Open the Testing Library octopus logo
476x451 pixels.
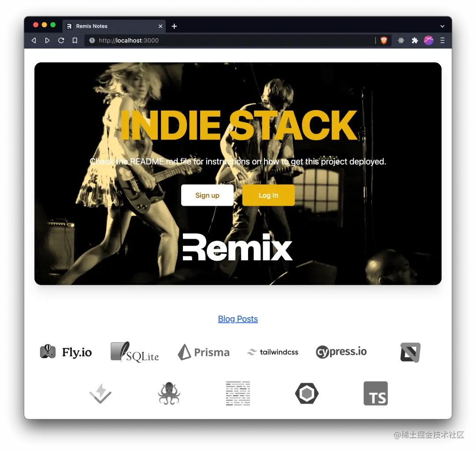[169, 393]
